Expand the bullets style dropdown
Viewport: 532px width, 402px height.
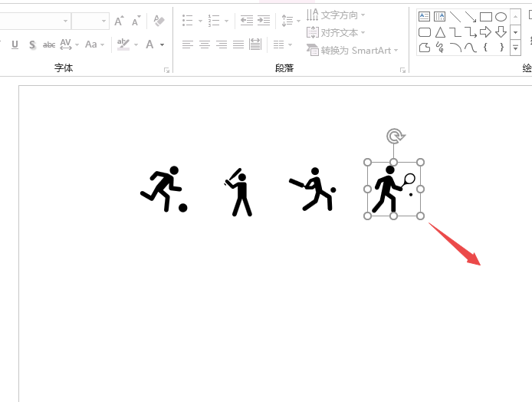[x=200, y=21]
